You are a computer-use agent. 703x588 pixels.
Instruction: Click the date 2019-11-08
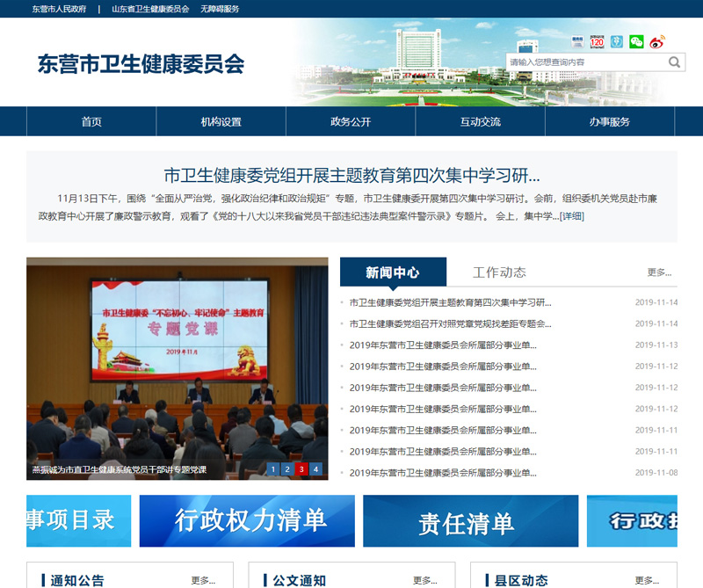click(x=656, y=472)
